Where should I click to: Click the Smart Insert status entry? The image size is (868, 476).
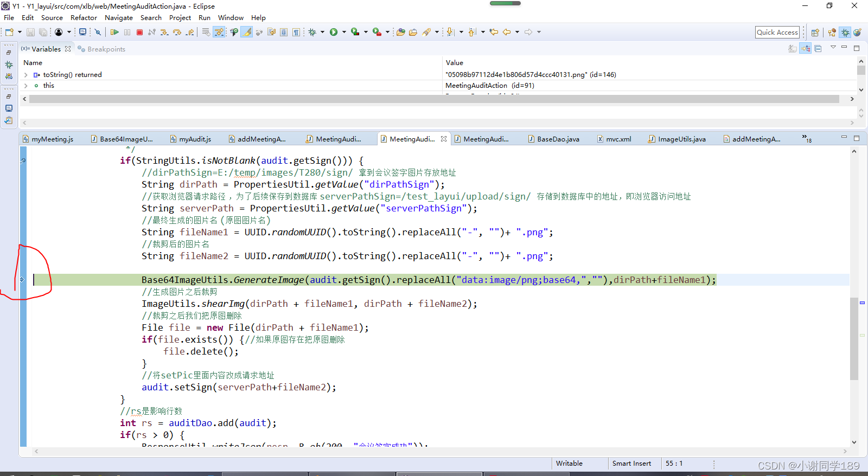632,464
